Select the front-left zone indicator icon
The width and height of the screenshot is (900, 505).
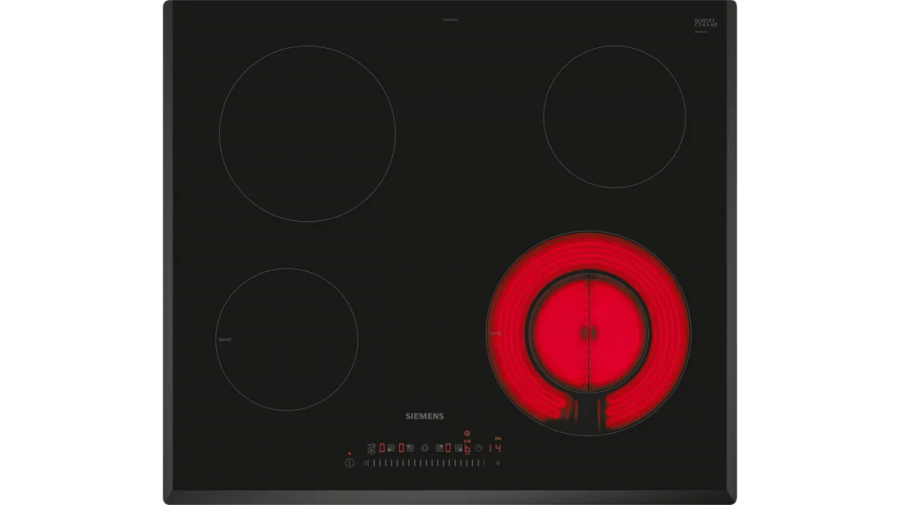391,448
